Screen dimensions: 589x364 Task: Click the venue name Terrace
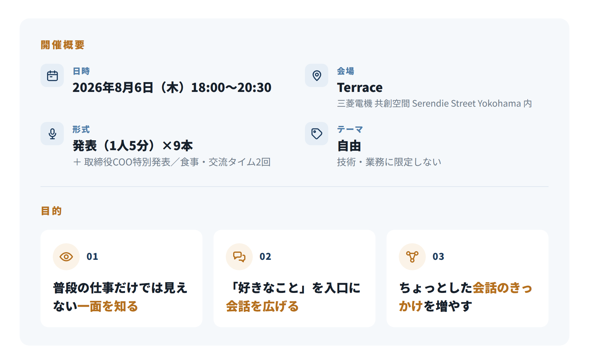[x=360, y=88]
